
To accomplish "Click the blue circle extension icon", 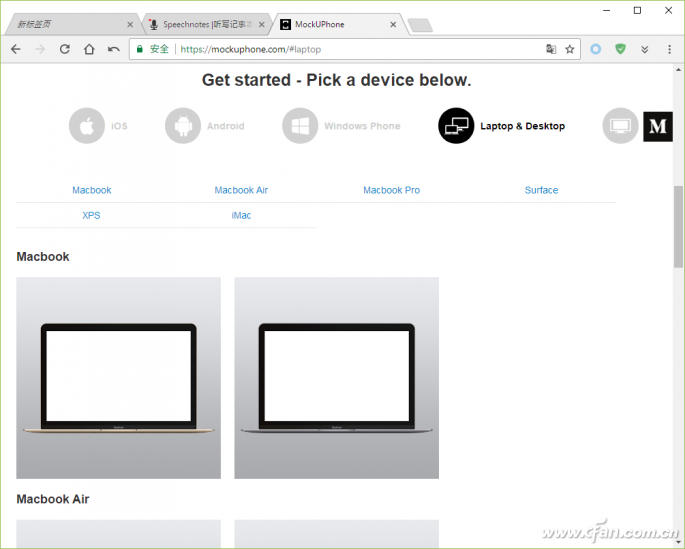I will tap(595, 49).
